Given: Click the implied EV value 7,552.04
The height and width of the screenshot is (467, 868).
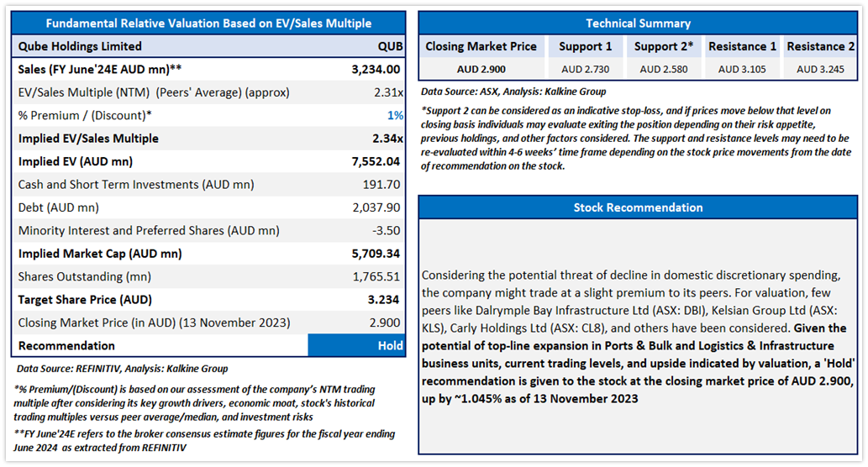Looking at the screenshot, I should click(x=376, y=161).
